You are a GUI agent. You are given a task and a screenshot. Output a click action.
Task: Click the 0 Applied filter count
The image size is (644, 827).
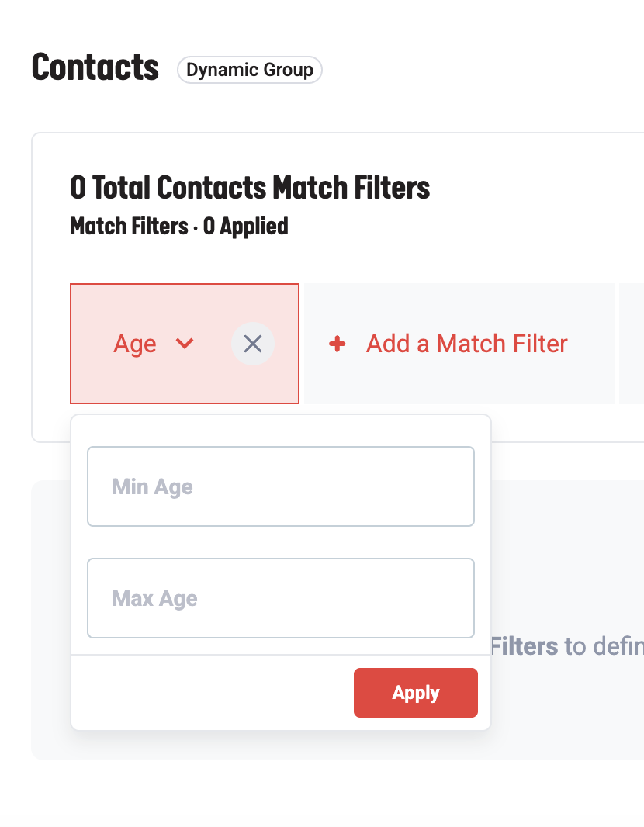click(246, 227)
